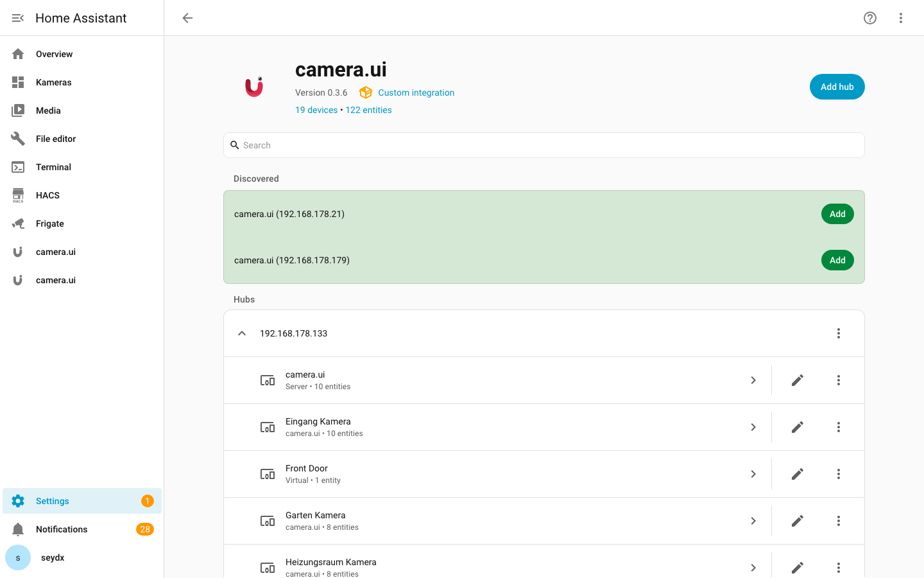The height and width of the screenshot is (578, 924).
Task: Click the seydx user avatar
Action: tap(18, 557)
